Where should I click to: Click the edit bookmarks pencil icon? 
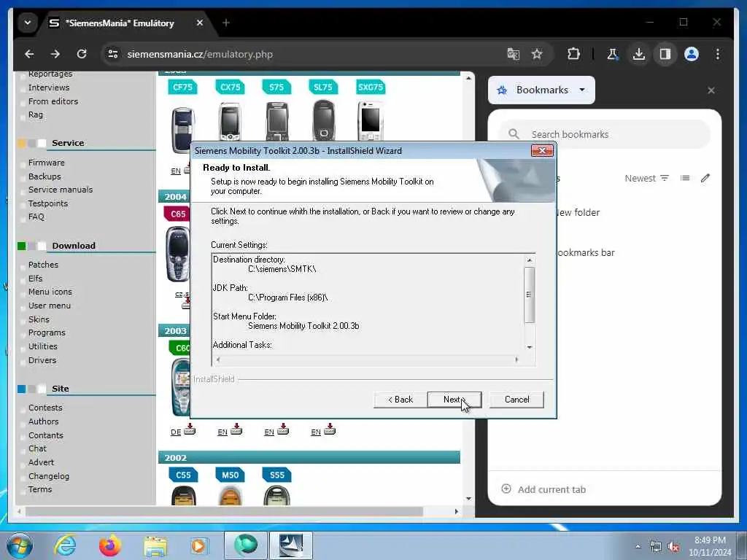[705, 178]
